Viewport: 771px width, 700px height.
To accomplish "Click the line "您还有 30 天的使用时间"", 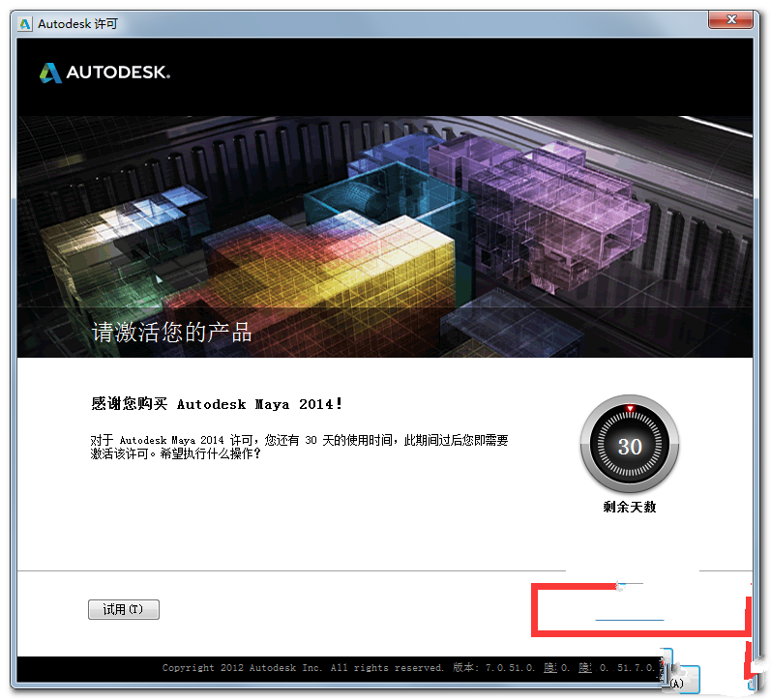I will [329, 440].
